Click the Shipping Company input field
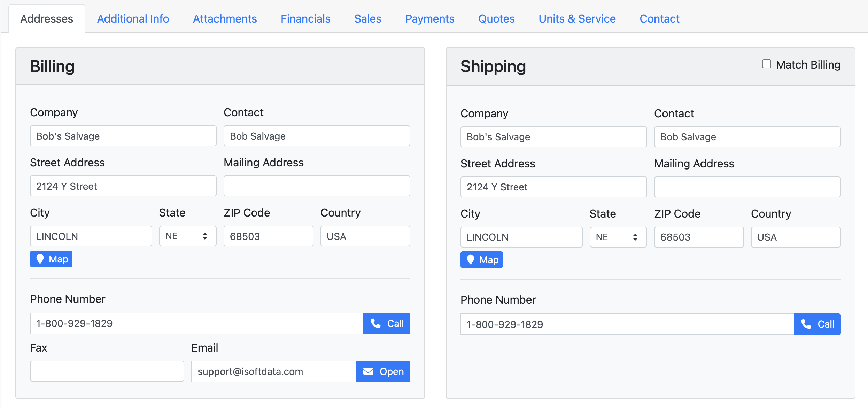This screenshot has height=408, width=868. [553, 137]
